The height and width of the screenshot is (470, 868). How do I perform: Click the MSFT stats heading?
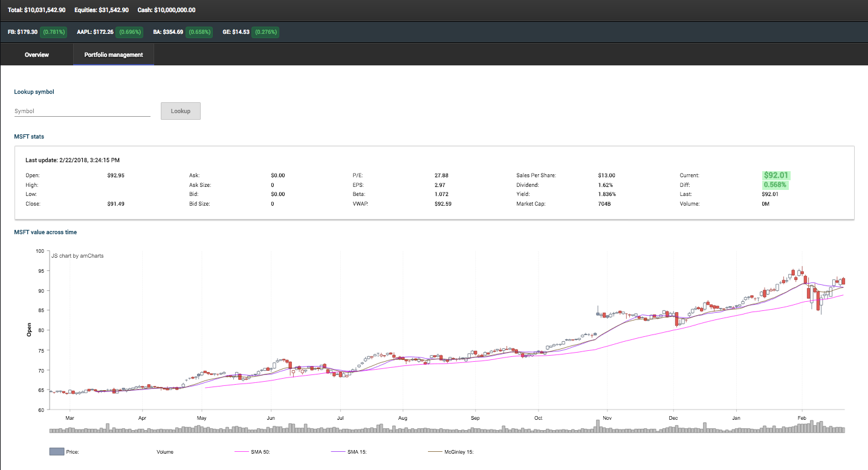29,137
